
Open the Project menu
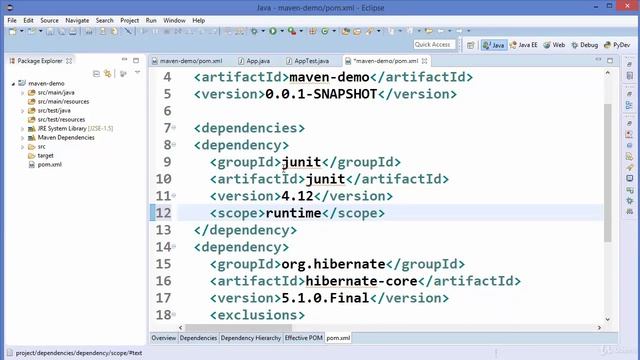129,20
